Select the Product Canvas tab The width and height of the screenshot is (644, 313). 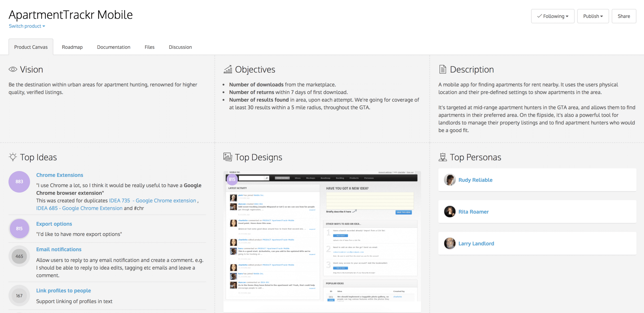click(31, 47)
